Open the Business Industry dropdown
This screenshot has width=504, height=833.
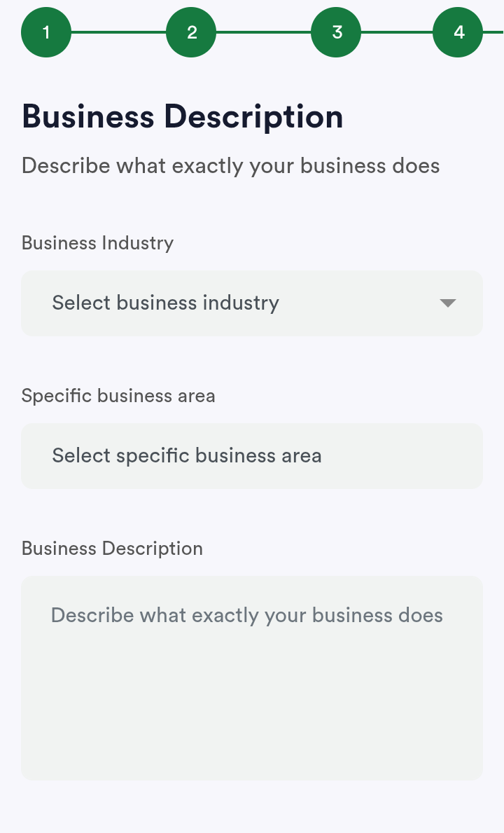(x=252, y=303)
